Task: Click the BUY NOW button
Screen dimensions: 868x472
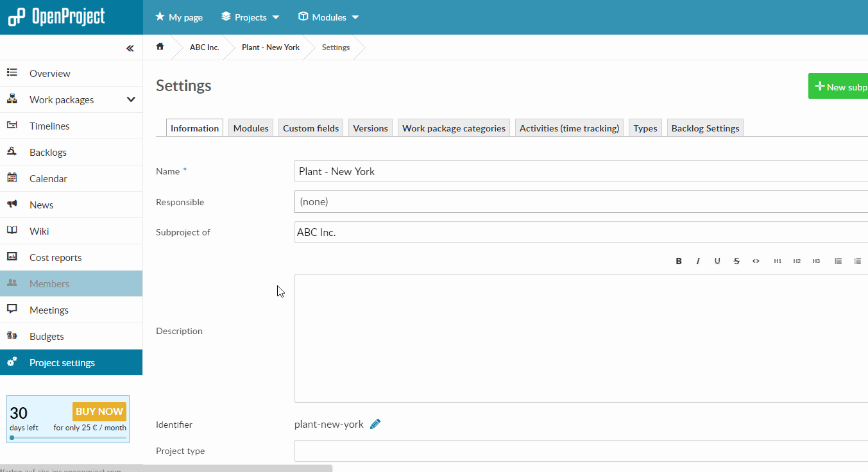Action: pos(99,411)
